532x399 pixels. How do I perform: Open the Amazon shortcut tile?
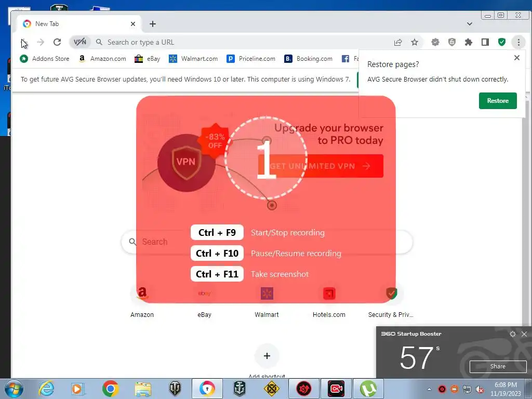click(142, 300)
